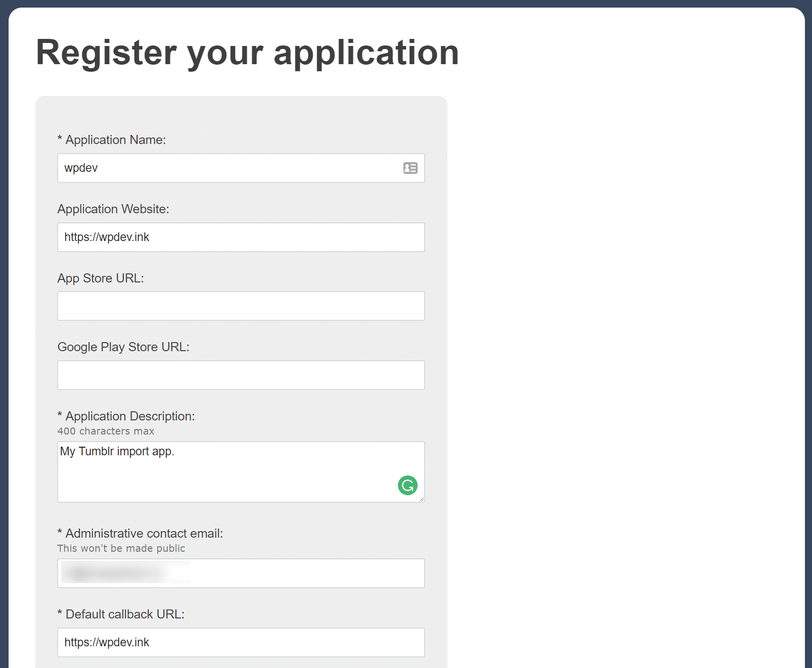Select the text 'My Tumblr import app.'
This screenshot has width=812, height=668.
tap(117, 451)
